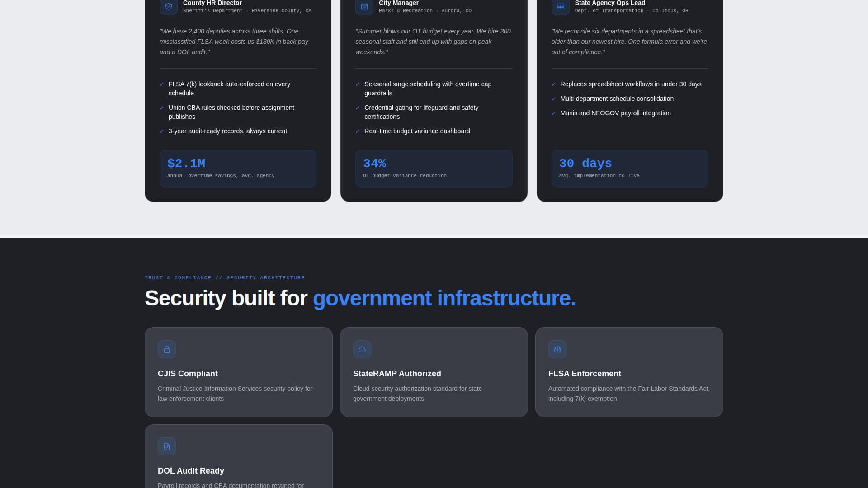Click checkmark beside Credential gating for lifeguard
Image resolution: width=868 pixels, height=488 pixels.
tap(358, 108)
